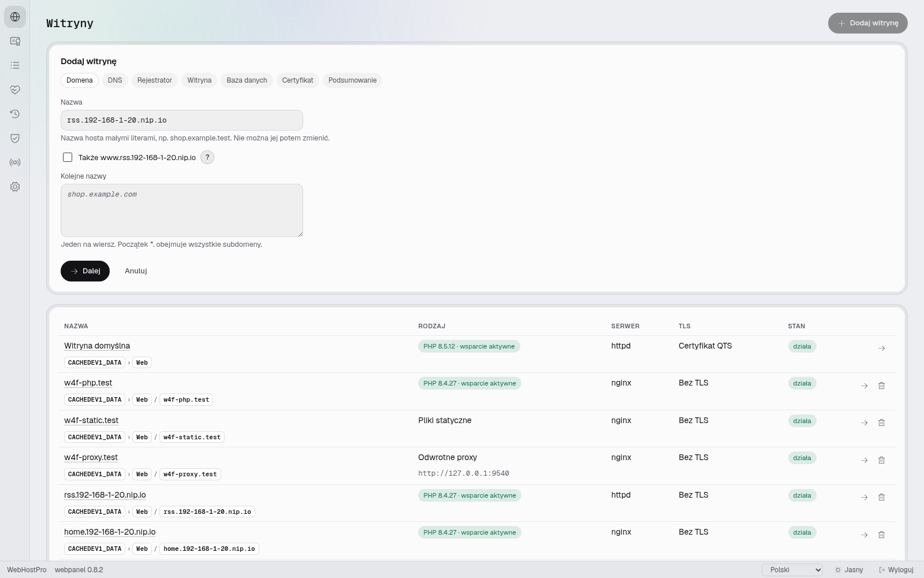Open the w4f-proxy.test site link
This screenshot has width=924, height=578.
[x=91, y=457]
